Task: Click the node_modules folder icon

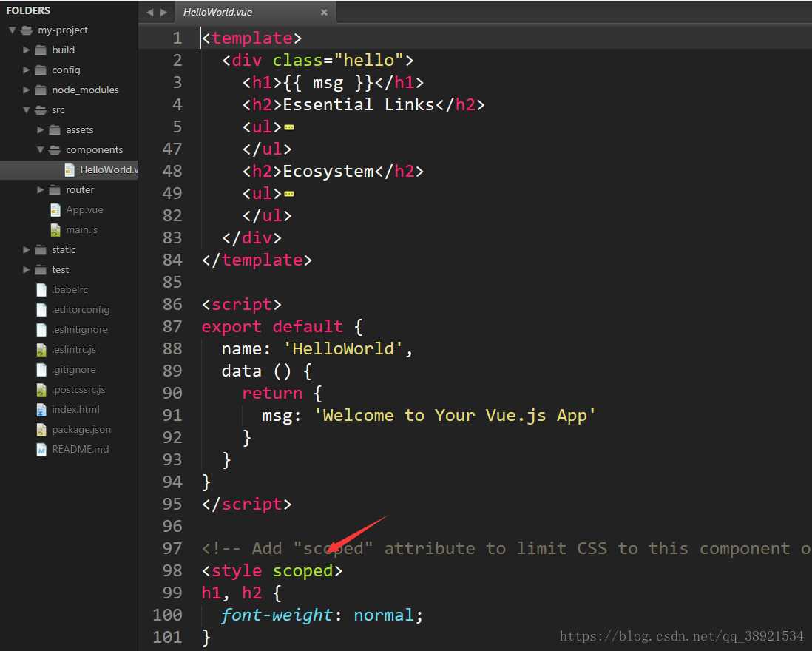Action: (x=41, y=90)
